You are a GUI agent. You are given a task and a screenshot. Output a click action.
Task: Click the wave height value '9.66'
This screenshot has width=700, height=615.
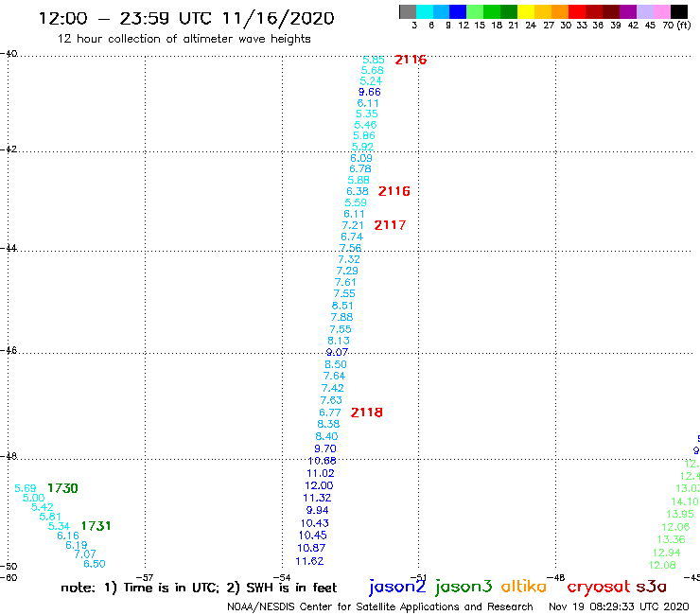coord(370,92)
